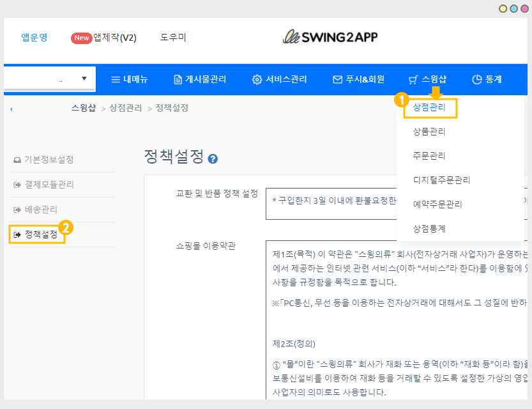Open the 내메뉴 hamburger menu
Viewport: 532px width, 409px height.
(130, 79)
